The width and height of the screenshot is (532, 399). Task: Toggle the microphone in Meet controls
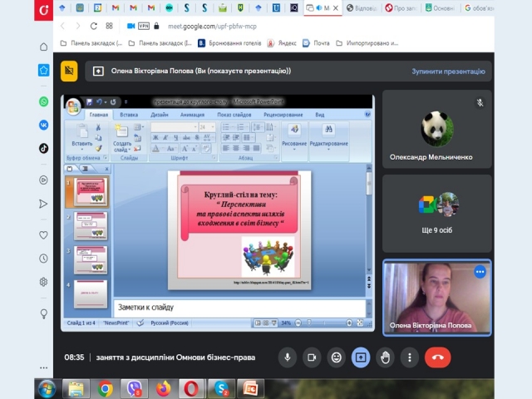[288, 357]
